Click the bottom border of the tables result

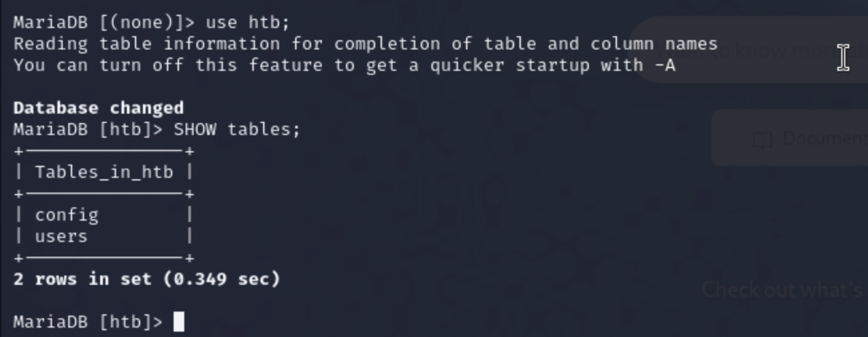pyautogui.click(x=104, y=258)
